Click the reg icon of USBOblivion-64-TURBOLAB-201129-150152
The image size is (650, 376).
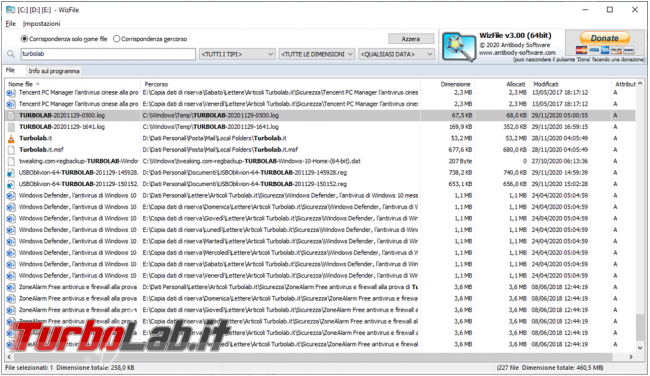point(11,184)
